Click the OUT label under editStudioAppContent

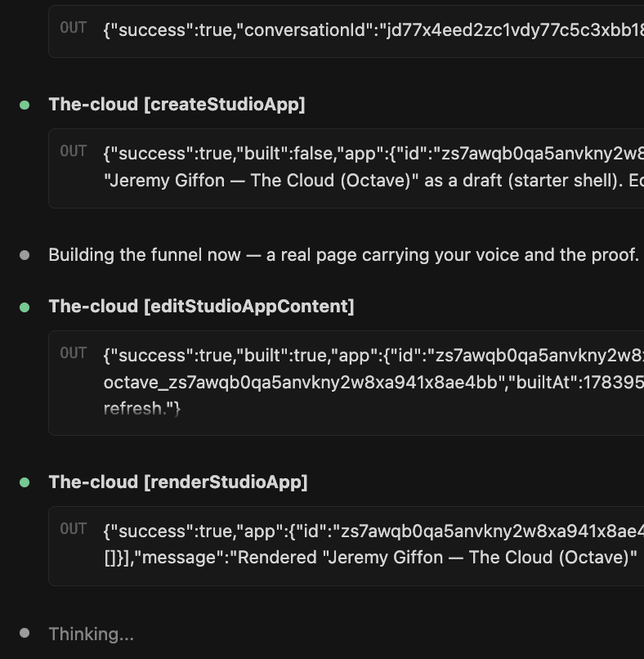pos(73,353)
